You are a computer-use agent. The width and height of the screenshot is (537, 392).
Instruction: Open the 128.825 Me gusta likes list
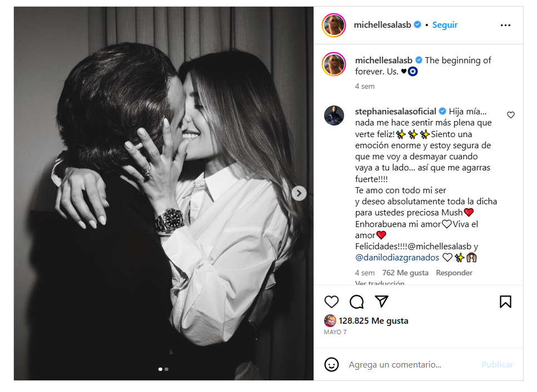(x=373, y=321)
